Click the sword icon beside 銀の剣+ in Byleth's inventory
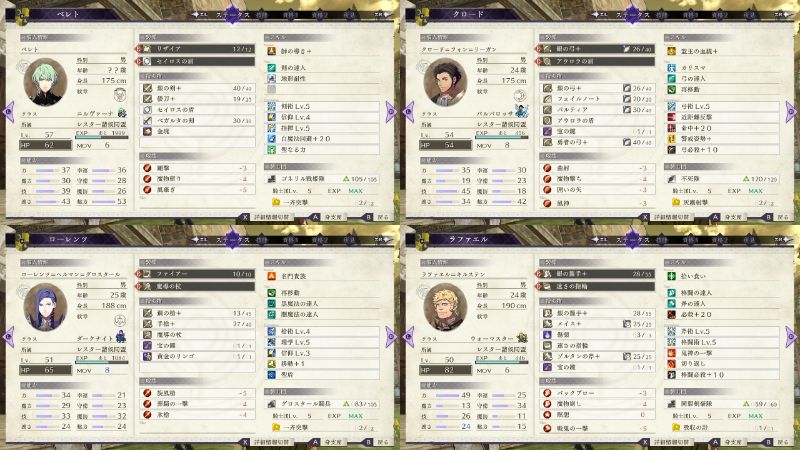Screen dimensions: 800x450 coord(147,88)
